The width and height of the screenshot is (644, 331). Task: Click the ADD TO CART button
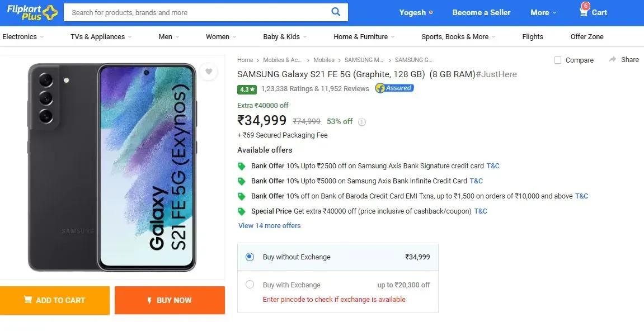tap(55, 300)
